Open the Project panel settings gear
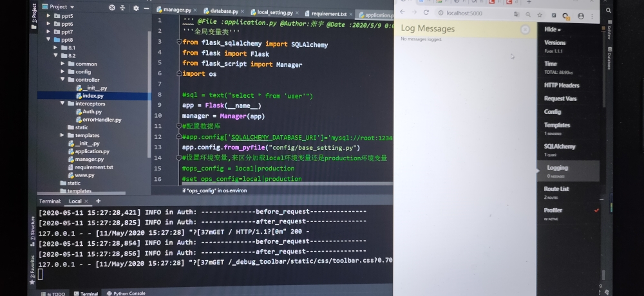The height and width of the screenshot is (296, 644). click(x=136, y=8)
